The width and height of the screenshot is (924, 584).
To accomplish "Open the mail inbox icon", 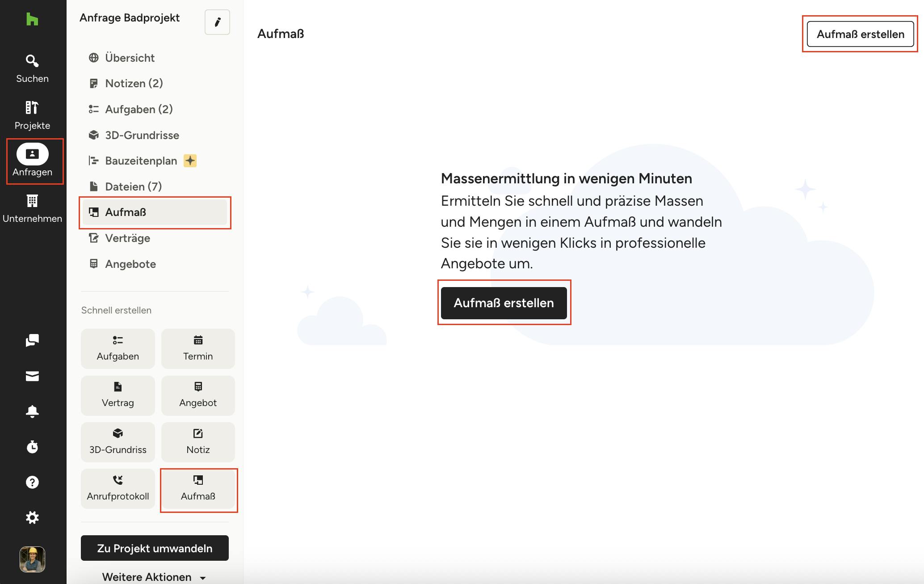I will click(32, 376).
